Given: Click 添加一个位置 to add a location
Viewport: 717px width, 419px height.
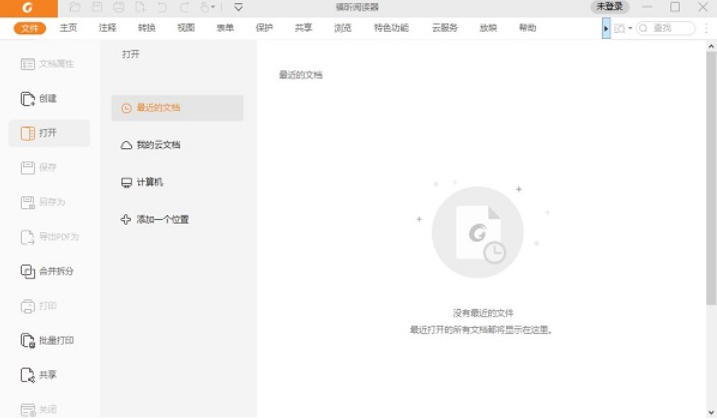Looking at the screenshot, I should (177, 220).
